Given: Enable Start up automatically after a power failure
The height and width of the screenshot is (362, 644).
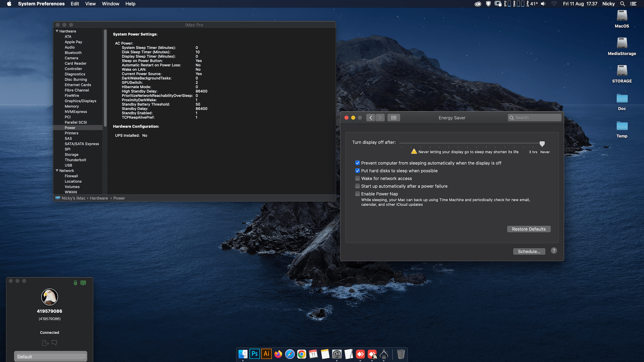Looking at the screenshot, I should point(358,186).
